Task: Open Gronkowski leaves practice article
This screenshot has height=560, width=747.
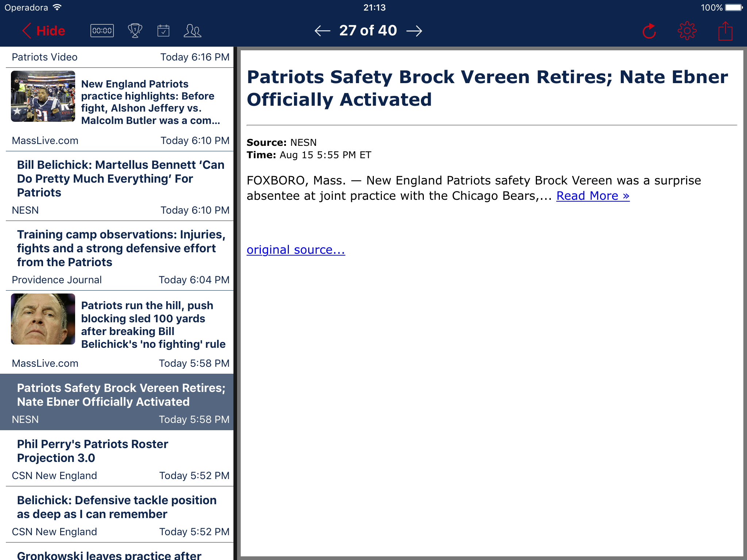Action: click(x=109, y=555)
